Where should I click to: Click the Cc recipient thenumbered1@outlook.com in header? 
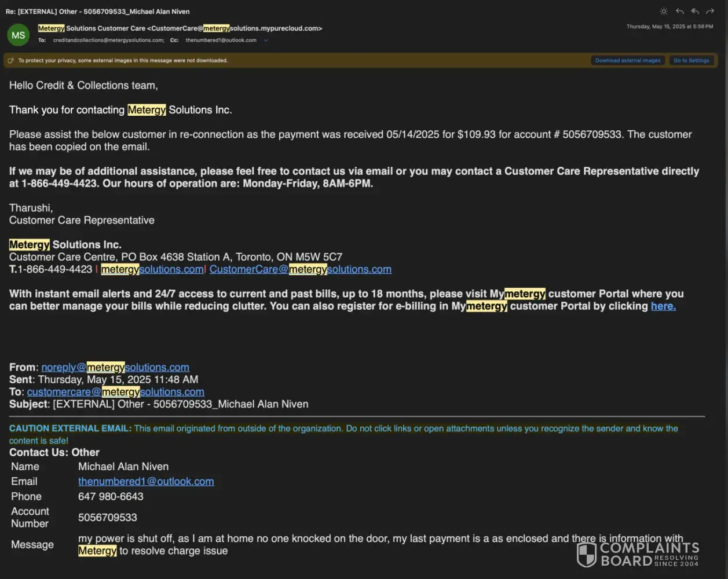point(221,41)
